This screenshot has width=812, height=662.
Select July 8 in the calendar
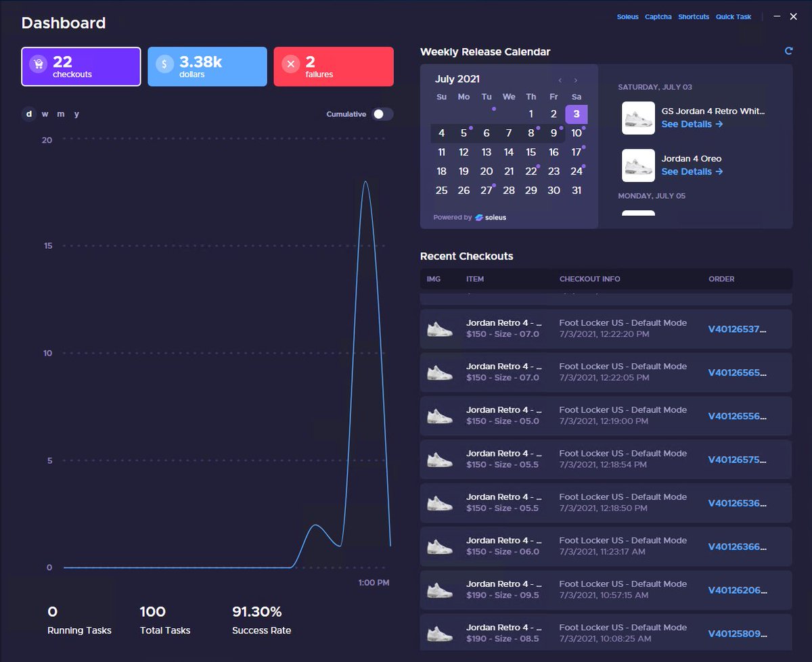pos(531,133)
